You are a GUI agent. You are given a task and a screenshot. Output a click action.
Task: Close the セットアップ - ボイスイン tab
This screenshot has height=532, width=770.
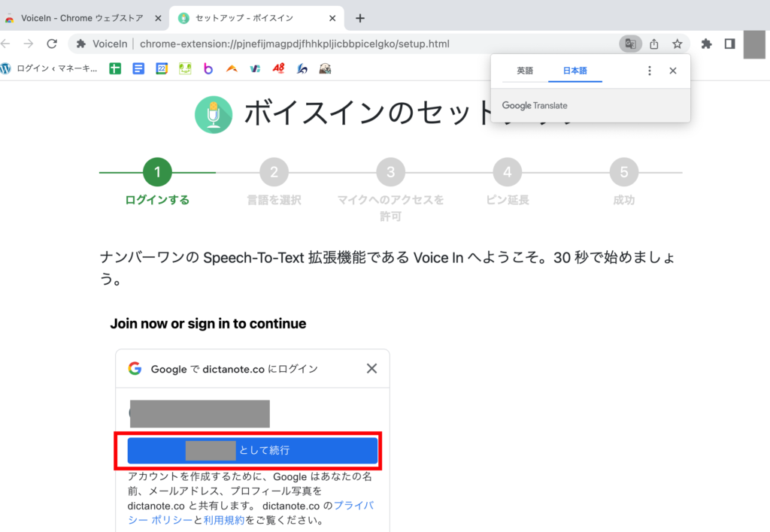[x=332, y=18]
